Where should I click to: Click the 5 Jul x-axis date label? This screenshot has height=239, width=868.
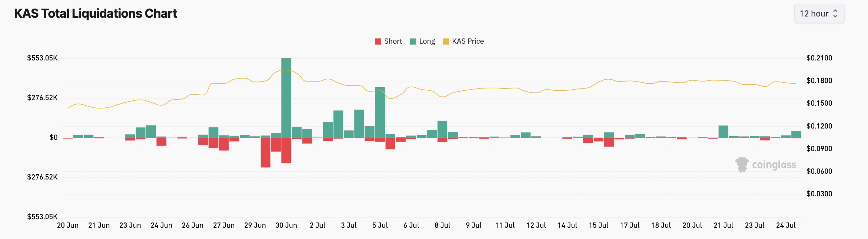(x=380, y=225)
